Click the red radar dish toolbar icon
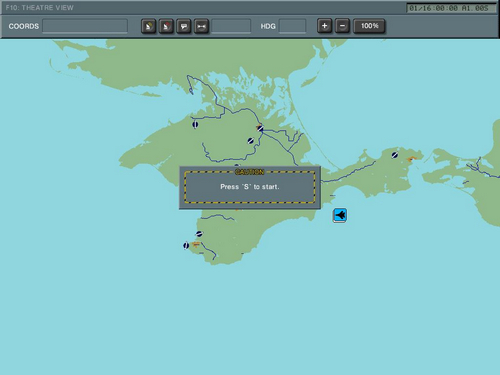 coord(166,26)
